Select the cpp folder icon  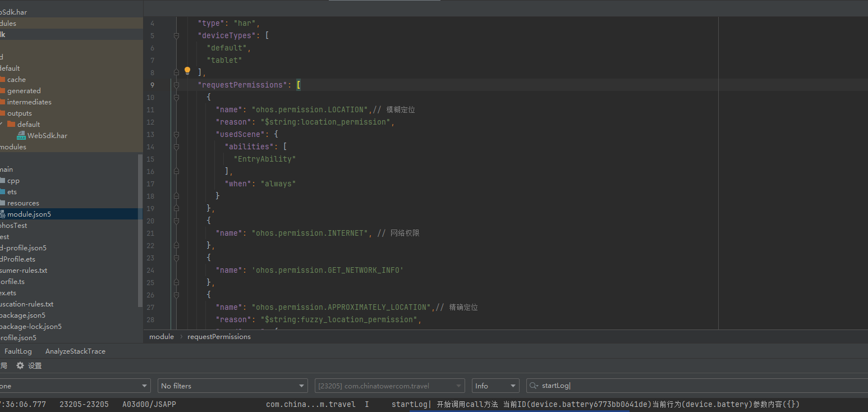click(3, 181)
